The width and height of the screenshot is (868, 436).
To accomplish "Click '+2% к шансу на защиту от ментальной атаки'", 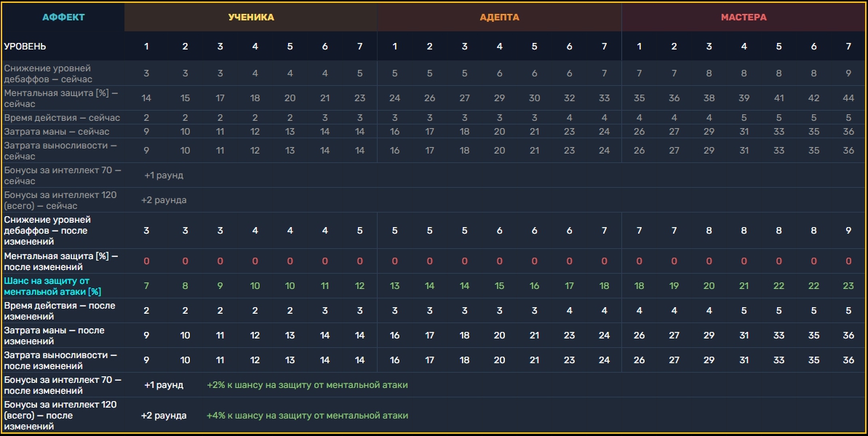I will click(307, 385).
